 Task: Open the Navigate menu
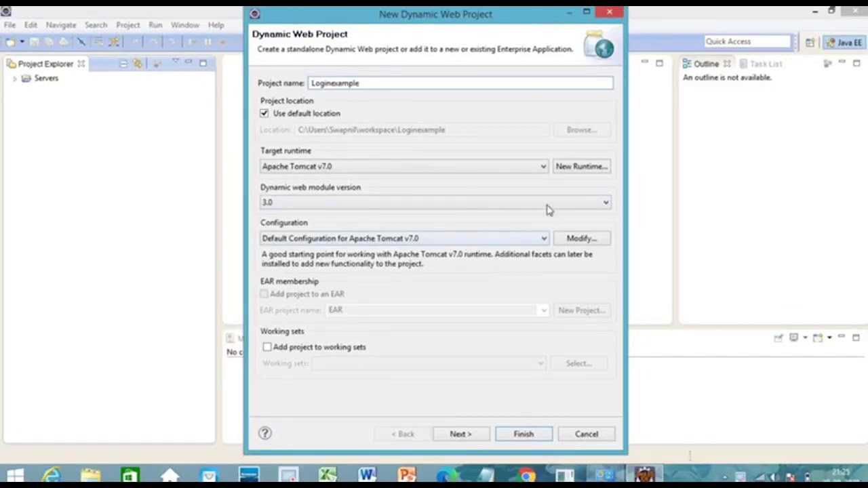61,25
